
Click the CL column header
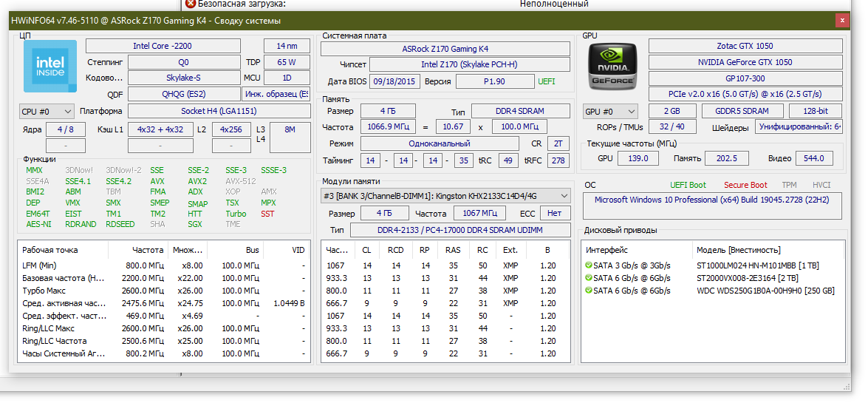(x=367, y=250)
